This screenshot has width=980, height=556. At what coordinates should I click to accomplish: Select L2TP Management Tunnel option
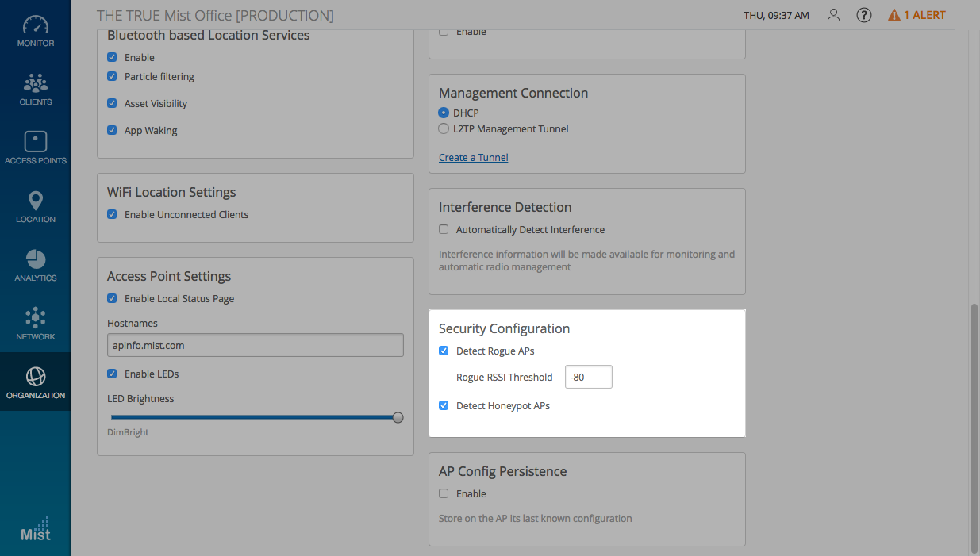click(444, 128)
